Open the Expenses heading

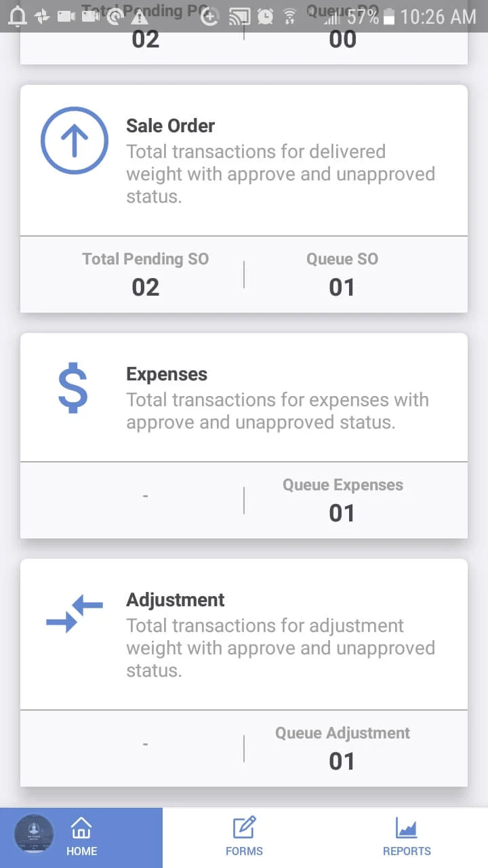point(167,374)
